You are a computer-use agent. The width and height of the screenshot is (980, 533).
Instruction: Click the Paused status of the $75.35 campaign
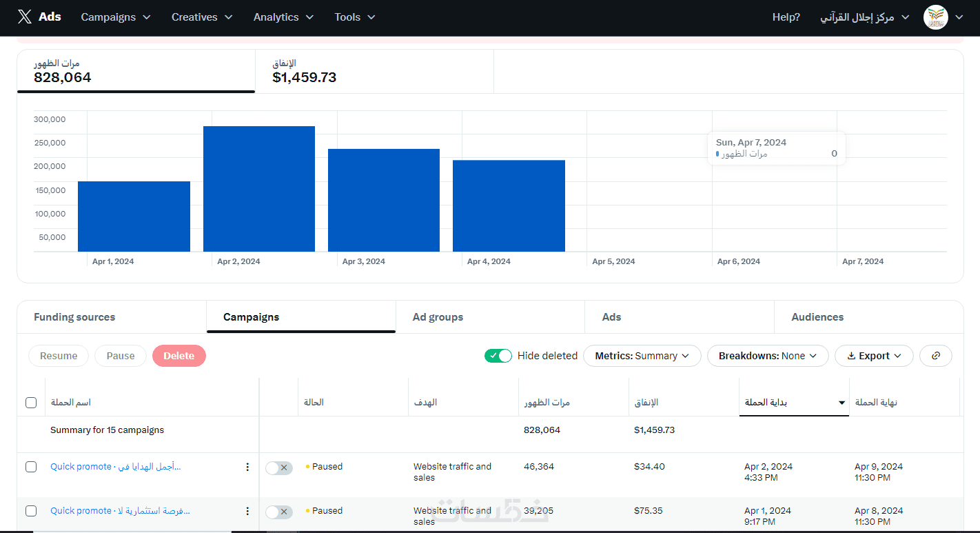[324, 511]
